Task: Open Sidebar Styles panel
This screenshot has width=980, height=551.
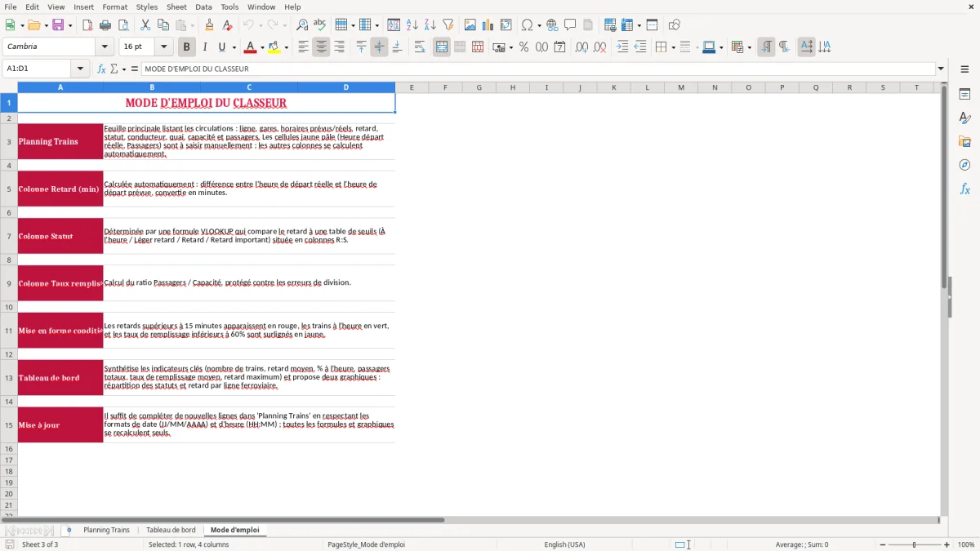Action: point(964,118)
